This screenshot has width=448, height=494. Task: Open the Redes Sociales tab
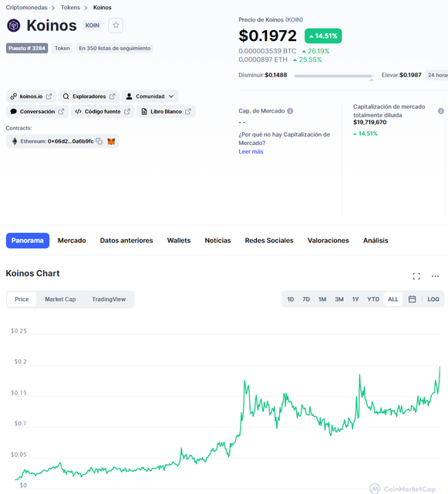click(x=269, y=240)
